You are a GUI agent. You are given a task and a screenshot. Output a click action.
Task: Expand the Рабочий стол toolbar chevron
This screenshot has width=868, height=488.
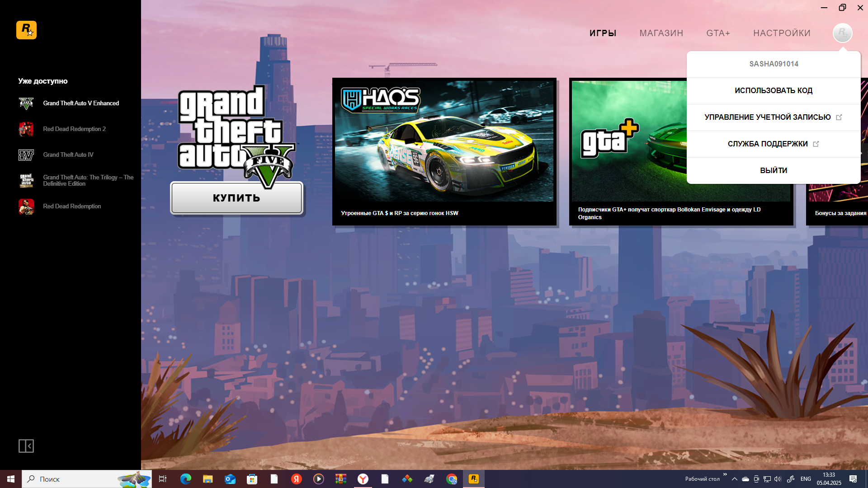pyautogui.click(x=725, y=474)
